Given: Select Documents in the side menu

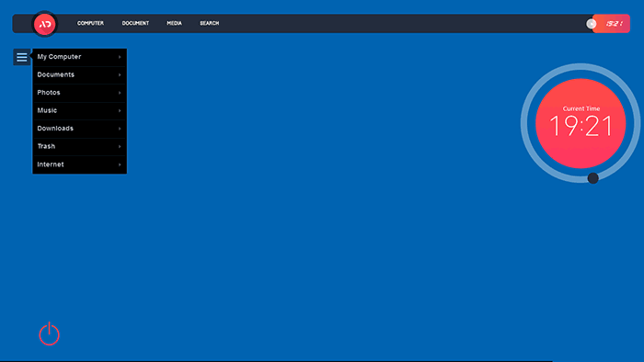Looking at the screenshot, I should coord(80,75).
